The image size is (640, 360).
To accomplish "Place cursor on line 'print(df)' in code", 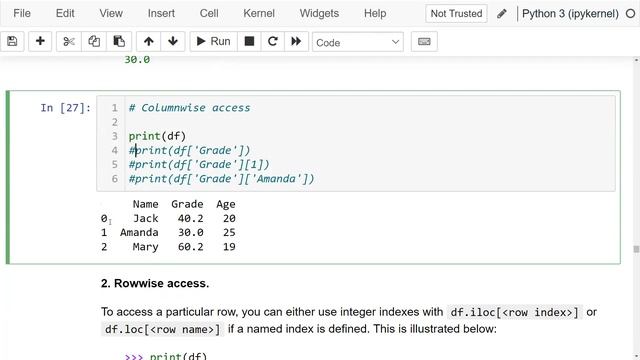I will (x=157, y=136).
